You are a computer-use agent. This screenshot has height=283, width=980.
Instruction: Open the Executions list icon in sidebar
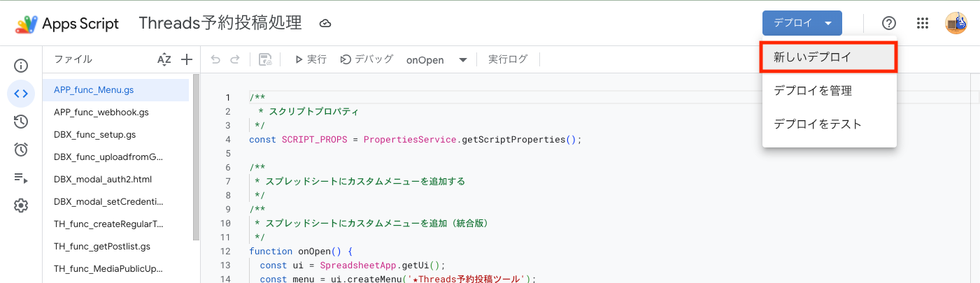click(21, 177)
